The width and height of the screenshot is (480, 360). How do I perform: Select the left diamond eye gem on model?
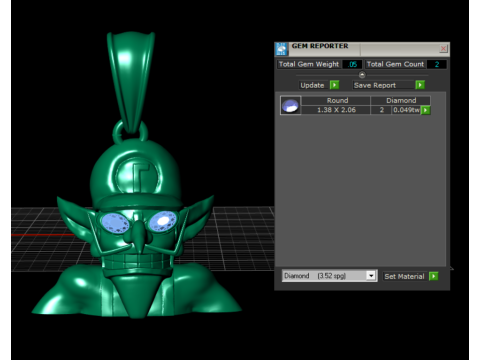coord(115,223)
